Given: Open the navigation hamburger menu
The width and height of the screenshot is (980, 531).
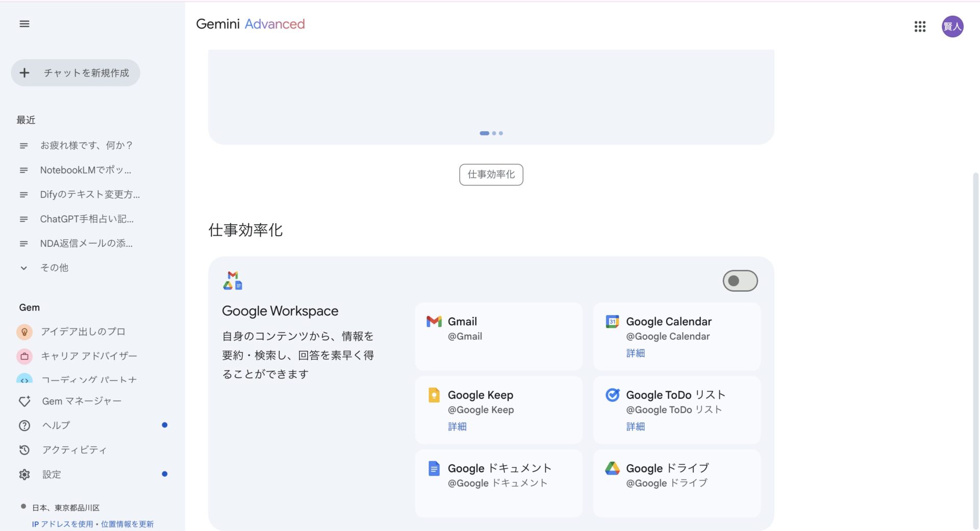Looking at the screenshot, I should point(24,24).
